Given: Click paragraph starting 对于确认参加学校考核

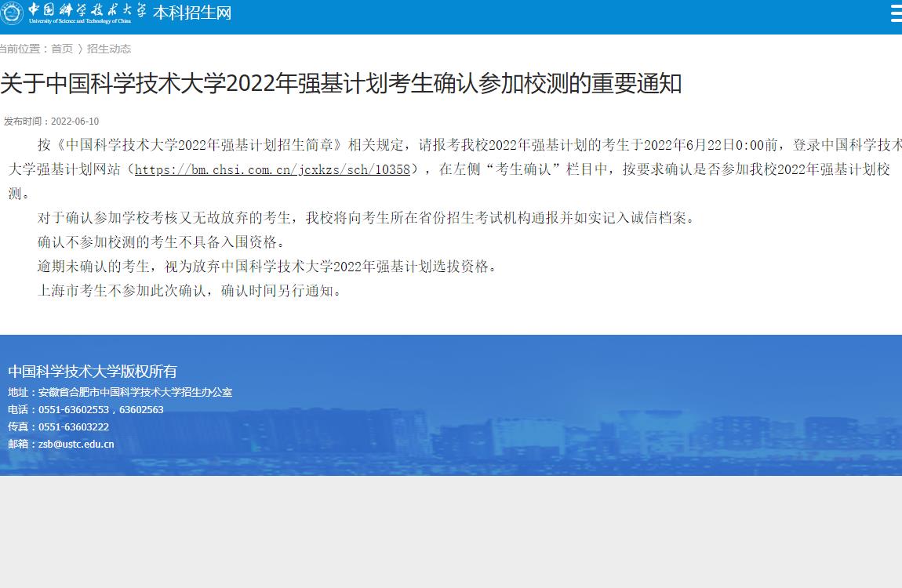Looking at the screenshot, I should tap(367, 218).
